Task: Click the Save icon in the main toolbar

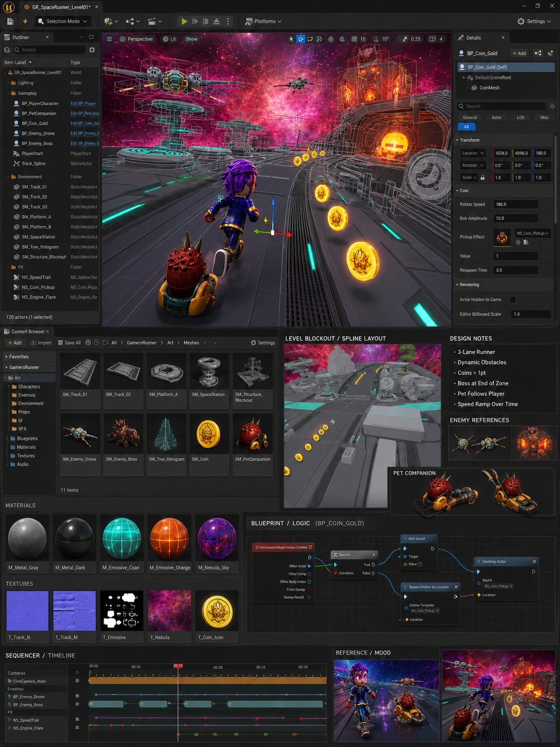Action: (x=10, y=21)
